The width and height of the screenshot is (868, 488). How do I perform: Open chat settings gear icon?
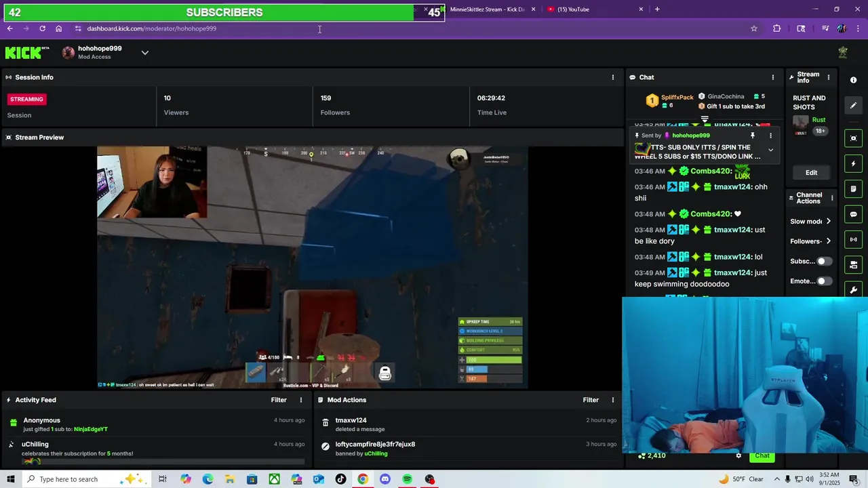[738, 455]
